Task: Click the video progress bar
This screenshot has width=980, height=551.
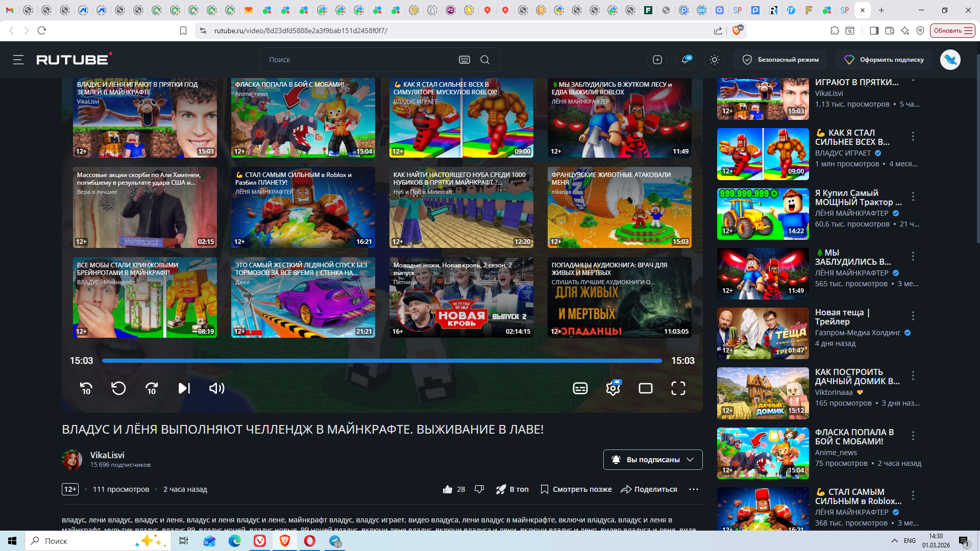Action: 382,361
